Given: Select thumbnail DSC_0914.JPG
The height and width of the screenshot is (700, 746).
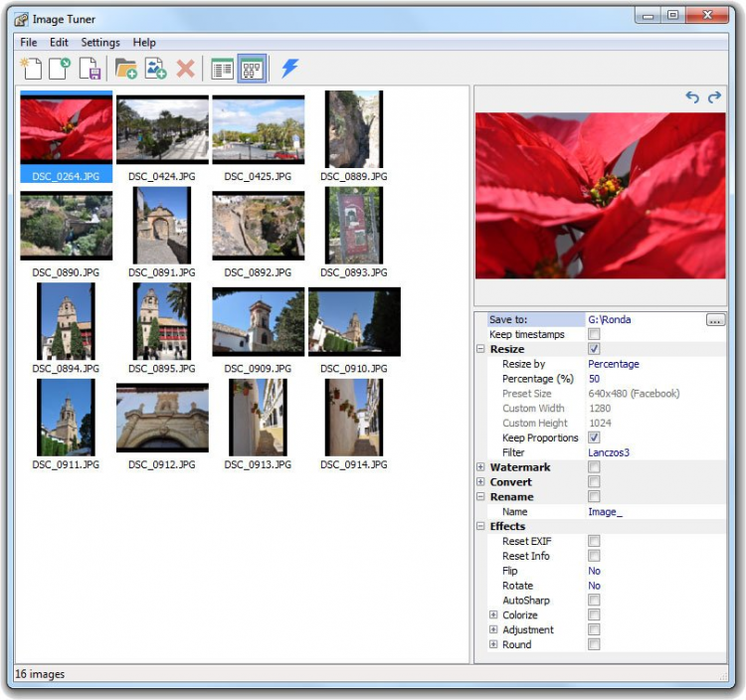Looking at the screenshot, I should click(354, 425).
